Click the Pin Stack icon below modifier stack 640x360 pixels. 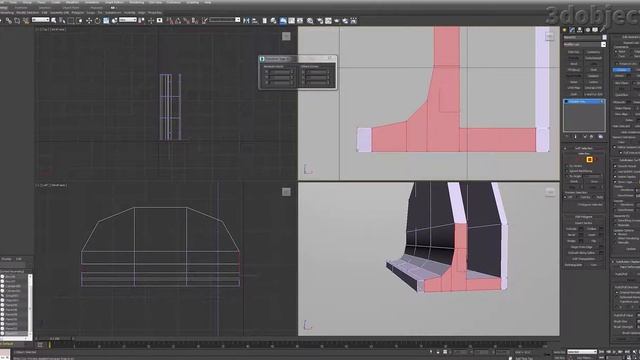click(x=567, y=137)
